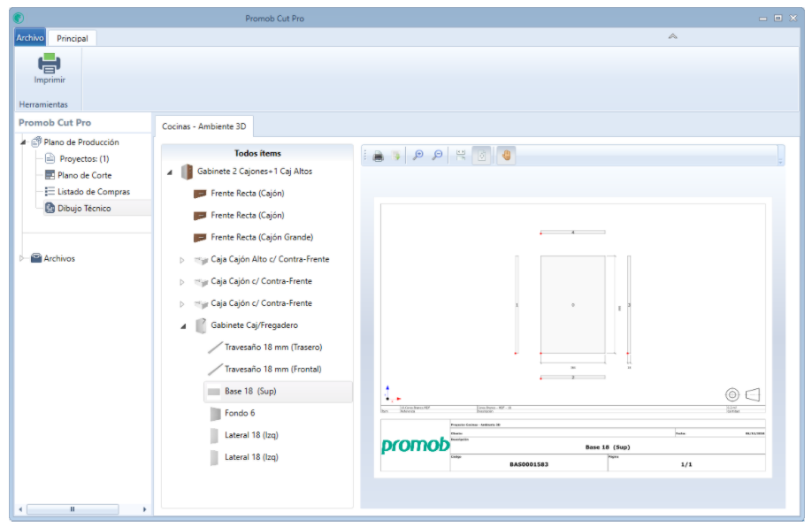Zoom out on the technical drawing
The width and height of the screenshot is (812, 527).
point(438,156)
